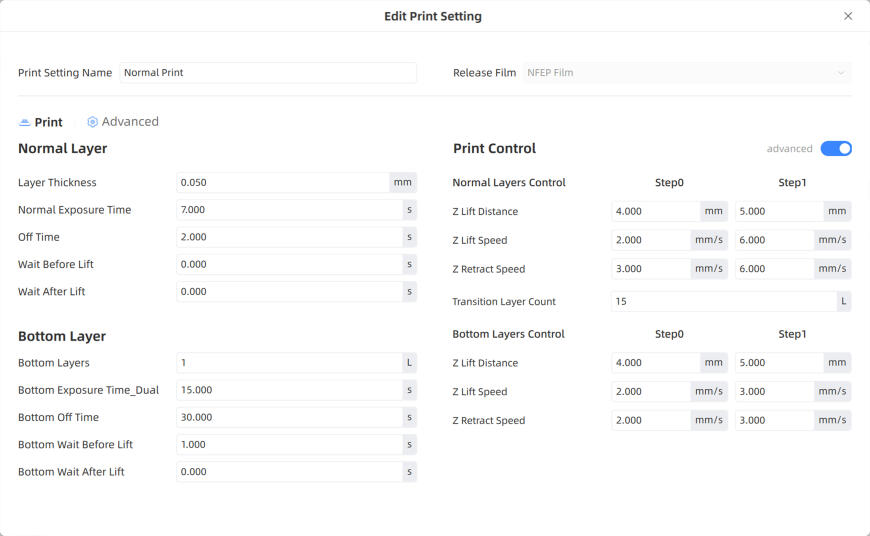Click the Layer Thickness label
870x536 pixels.
(x=57, y=183)
